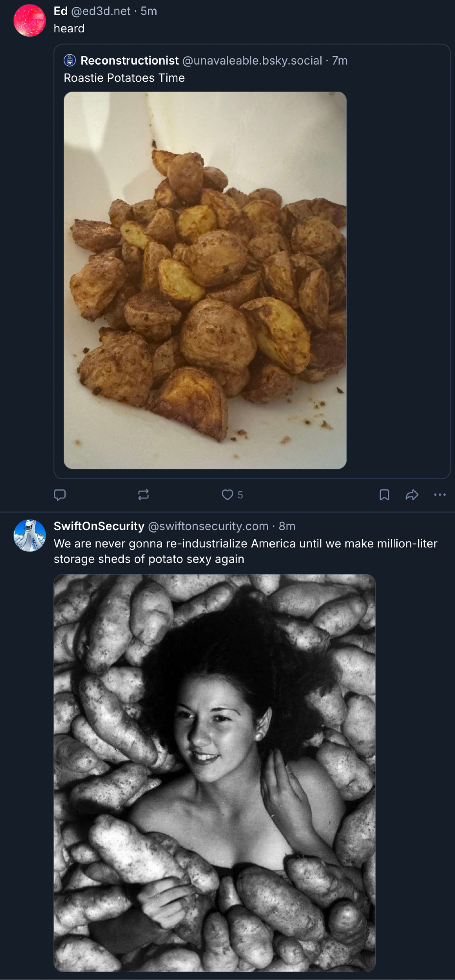The image size is (455, 980).
Task: Bookmark Ed's post
Action: click(384, 495)
